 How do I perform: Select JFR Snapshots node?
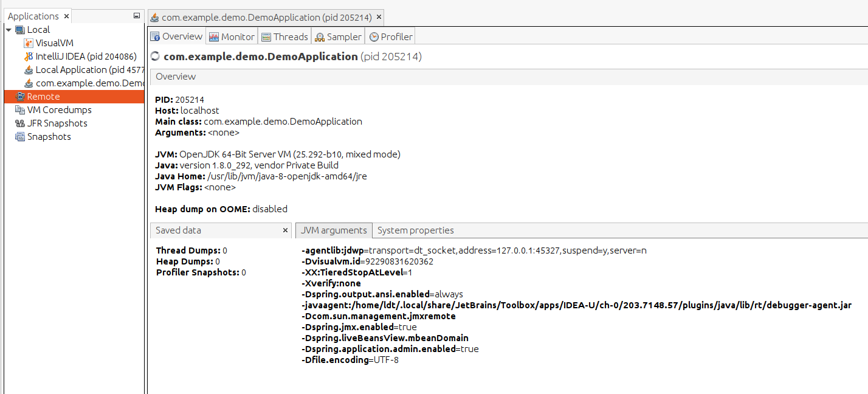(57, 123)
